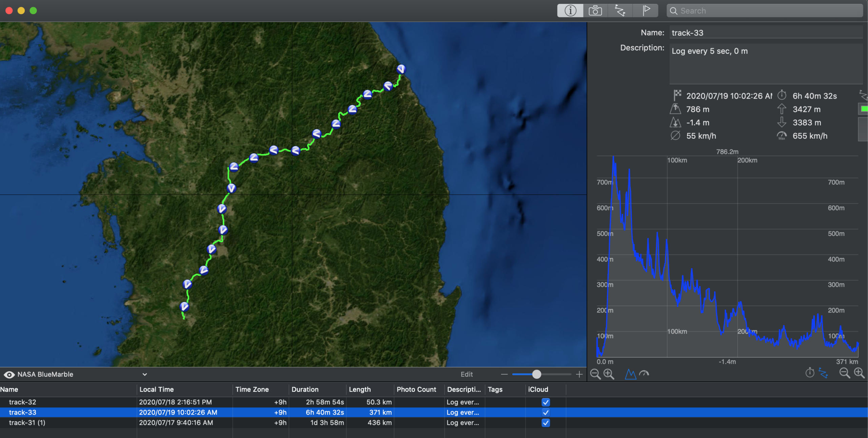The width and height of the screenshot is (868, 438).
Task: Click the 50.3 km length cell
Action: coord(379,402)
